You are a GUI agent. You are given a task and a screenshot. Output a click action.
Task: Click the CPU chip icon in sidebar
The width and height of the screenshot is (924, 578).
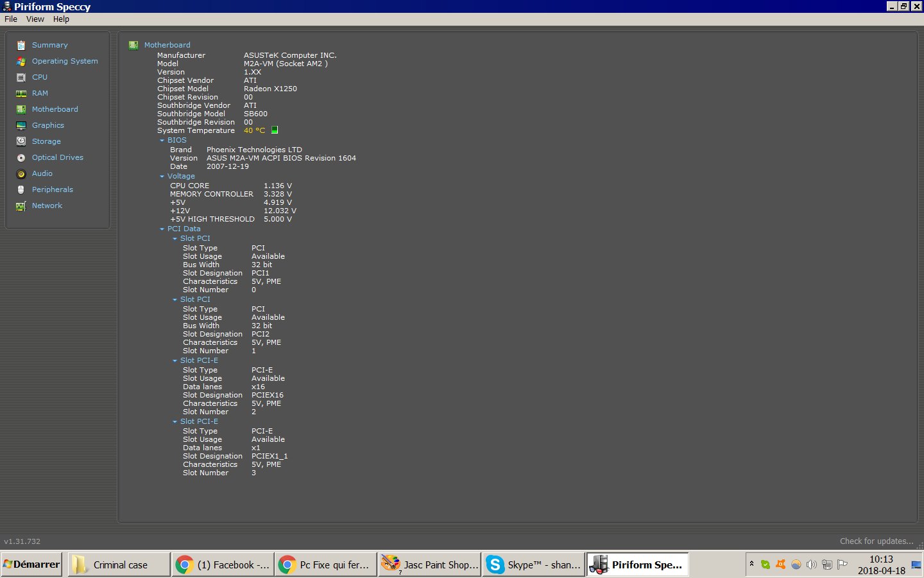21,77
